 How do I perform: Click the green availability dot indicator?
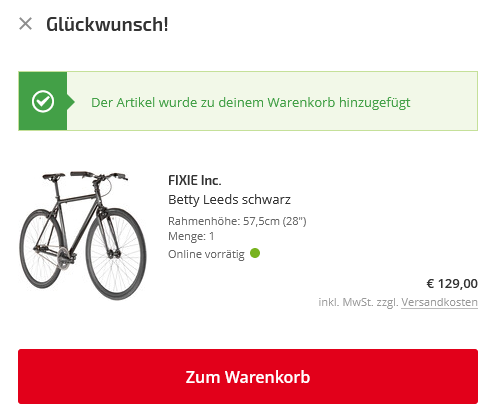coord(255,253)
